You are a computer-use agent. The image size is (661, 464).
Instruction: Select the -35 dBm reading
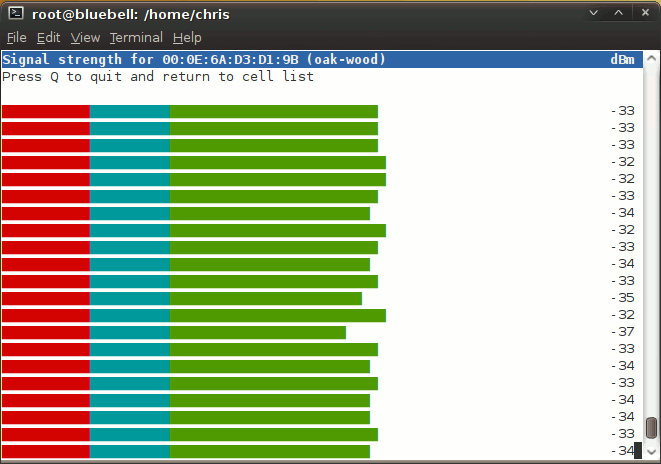pyautogui.click(x=623, y=298)
